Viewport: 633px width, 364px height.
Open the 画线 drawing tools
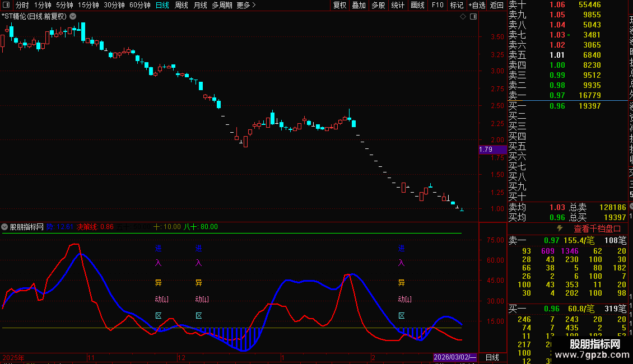pyautogui.click(x=417, y=5)
